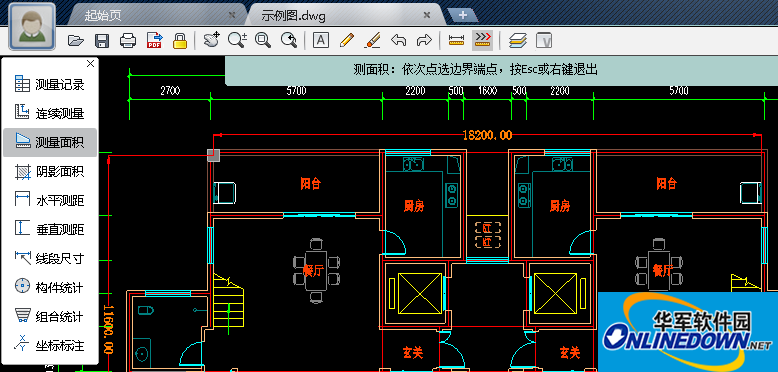The image size is (778, 372).
Task: Toggle the highlighted measurement tools icon
Action: pos(482,40)
